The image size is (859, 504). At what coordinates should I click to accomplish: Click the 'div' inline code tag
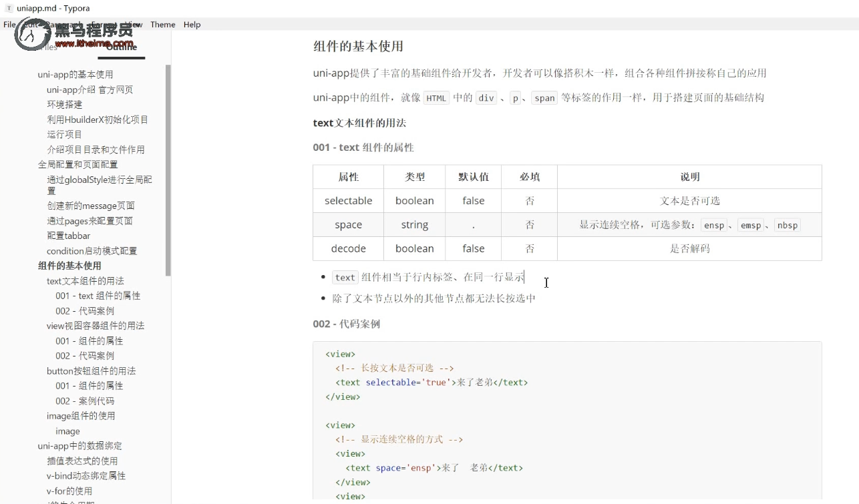point(486,98)
